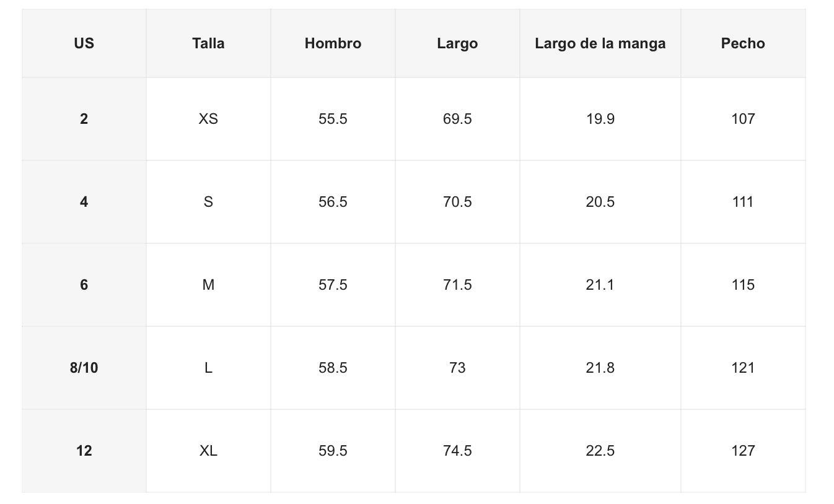
Task: Click the length value 73
Action: point(457,368)
